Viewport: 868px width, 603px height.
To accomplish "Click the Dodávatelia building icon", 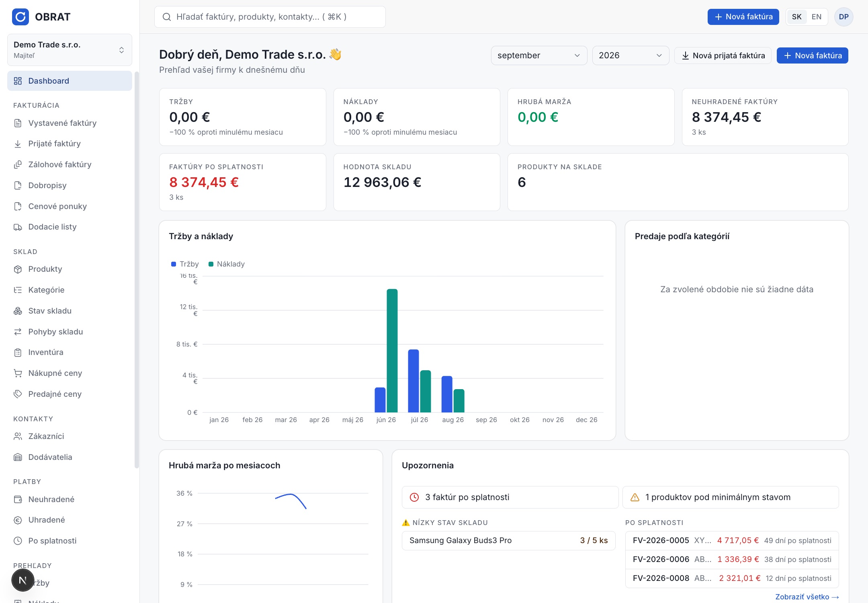I will 18,457.
